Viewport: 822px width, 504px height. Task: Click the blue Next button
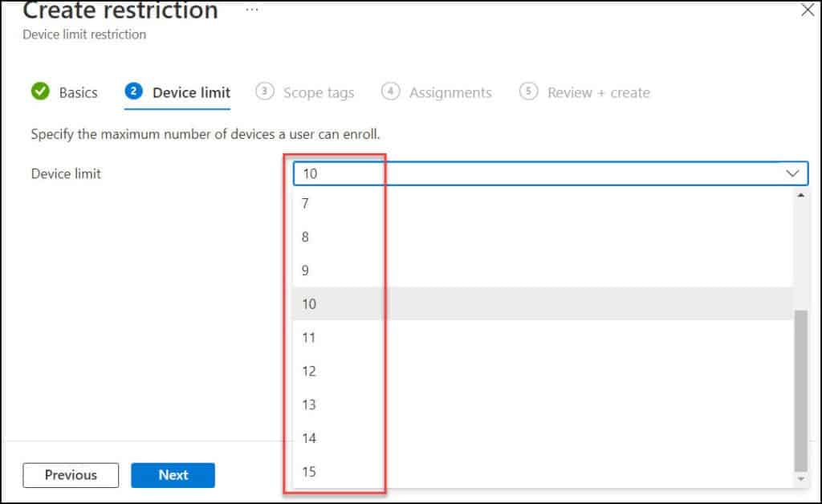[x=173, y=475]
